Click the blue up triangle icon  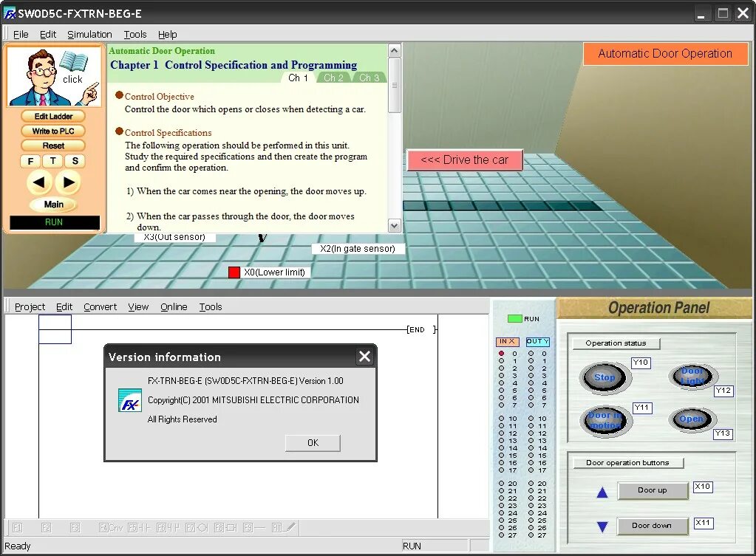(602, 492)
